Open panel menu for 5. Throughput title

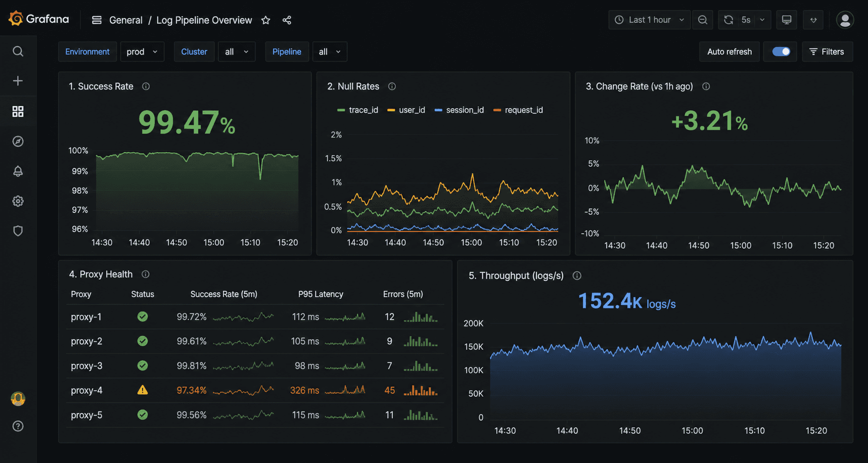pyautogui.click(x=516, y=275)
